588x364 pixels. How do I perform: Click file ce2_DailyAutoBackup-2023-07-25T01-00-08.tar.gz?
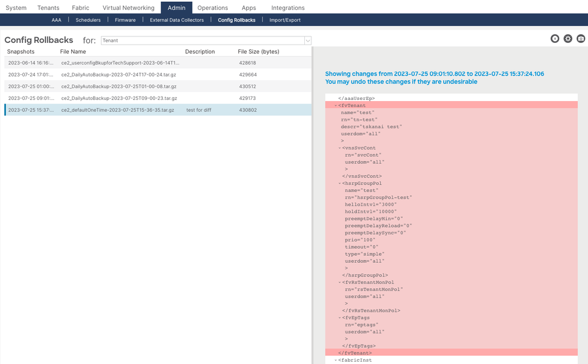[x=119, y=86]
